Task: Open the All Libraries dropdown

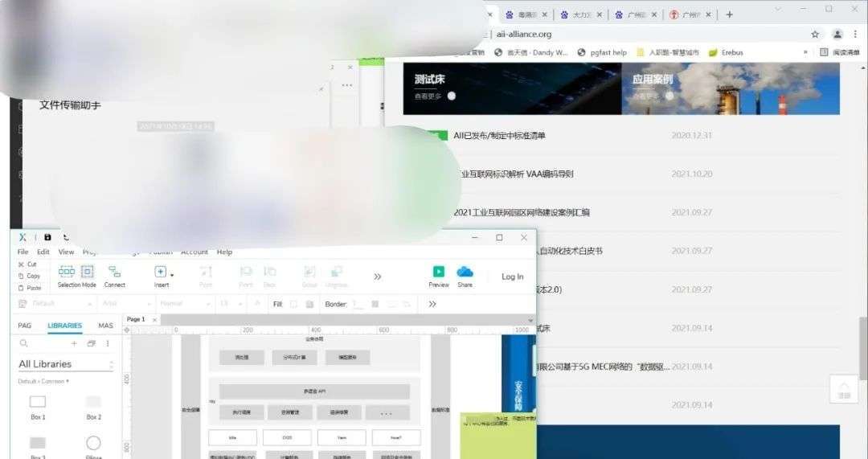Action: pos(66,364)
